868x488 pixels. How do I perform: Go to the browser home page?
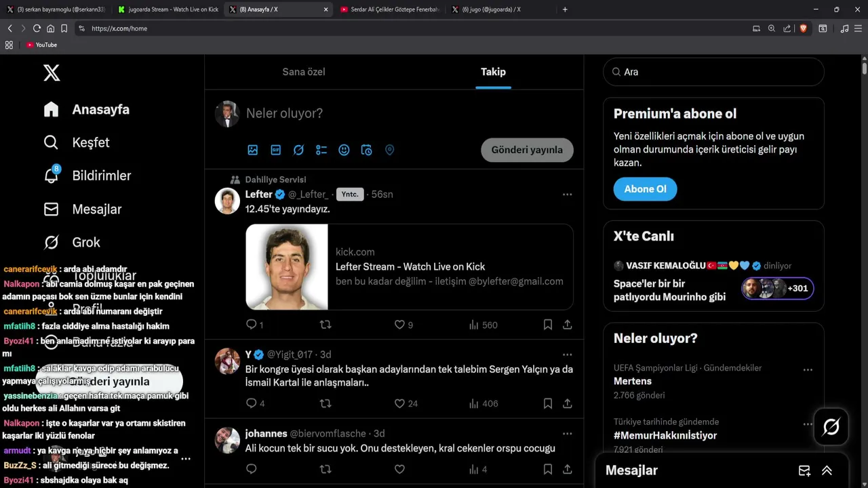[x=50, y=28]
